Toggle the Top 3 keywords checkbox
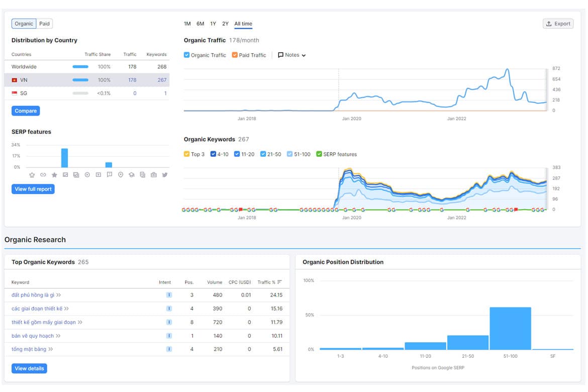The width and height of the screenshot is (588, 392). click(187, 154)
